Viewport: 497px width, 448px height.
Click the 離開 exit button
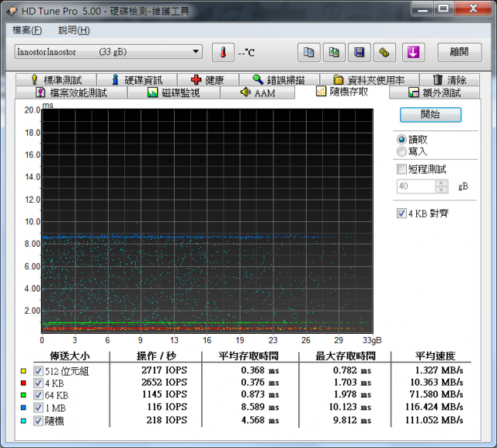click(460, 52)
